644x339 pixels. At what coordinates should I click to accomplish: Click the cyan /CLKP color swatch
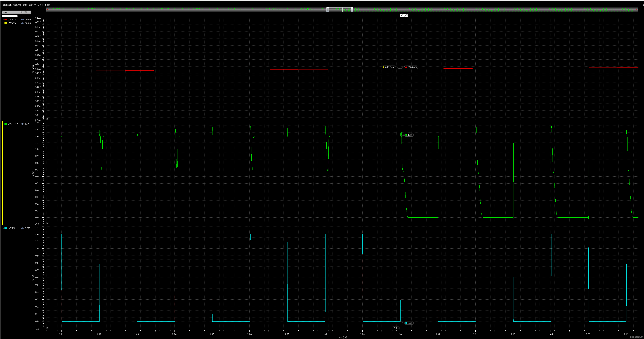point(6,228)
